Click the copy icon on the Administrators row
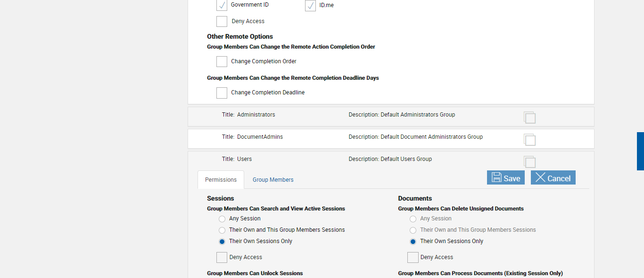The image size is (644, 278). pyautogui.click(x=529, y=118)
